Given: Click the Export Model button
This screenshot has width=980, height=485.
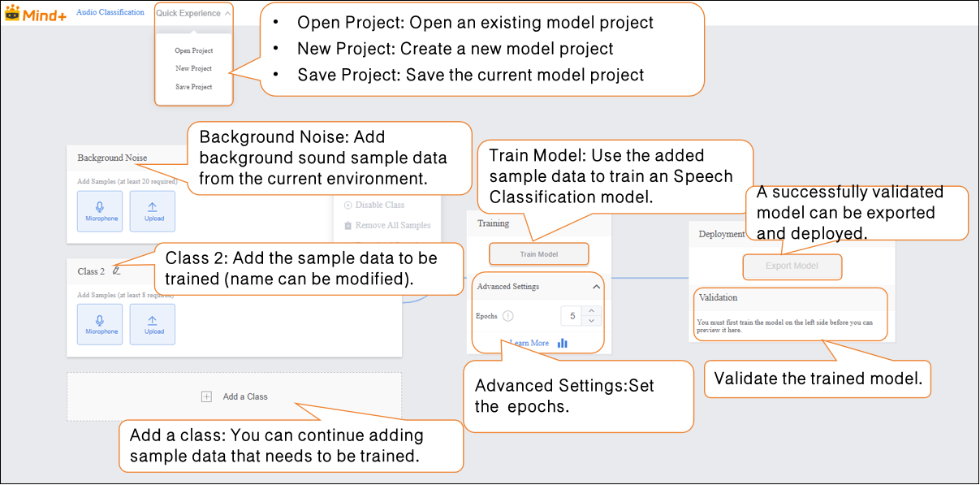Looking at the screenshot, I should point(792,266).
